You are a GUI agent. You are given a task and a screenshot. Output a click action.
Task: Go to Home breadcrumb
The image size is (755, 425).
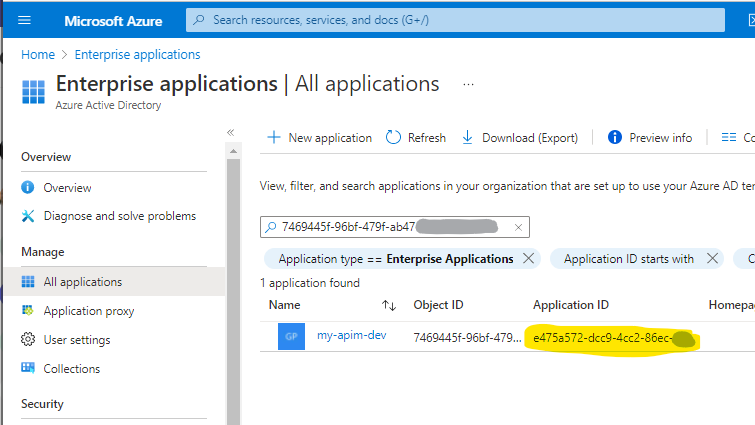[38, 54]
